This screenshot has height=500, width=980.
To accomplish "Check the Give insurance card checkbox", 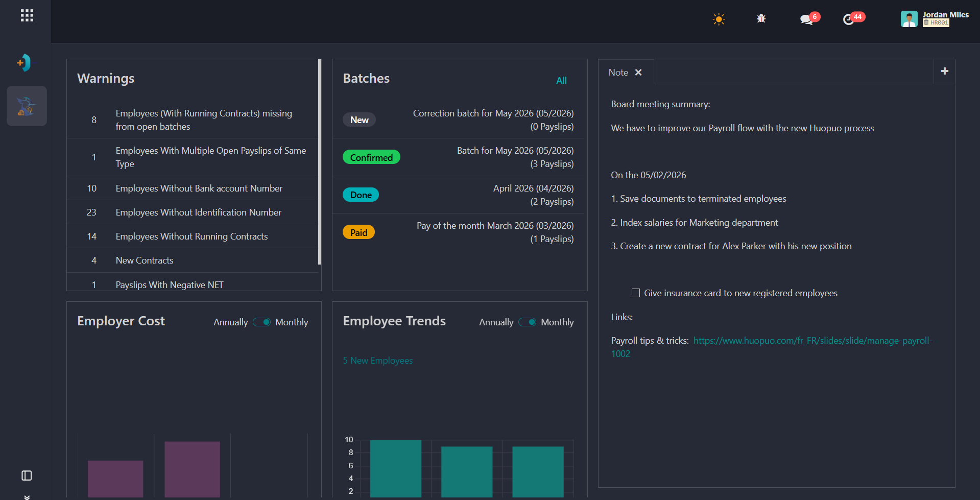I will pyautogui.click(x=636, y=293).
